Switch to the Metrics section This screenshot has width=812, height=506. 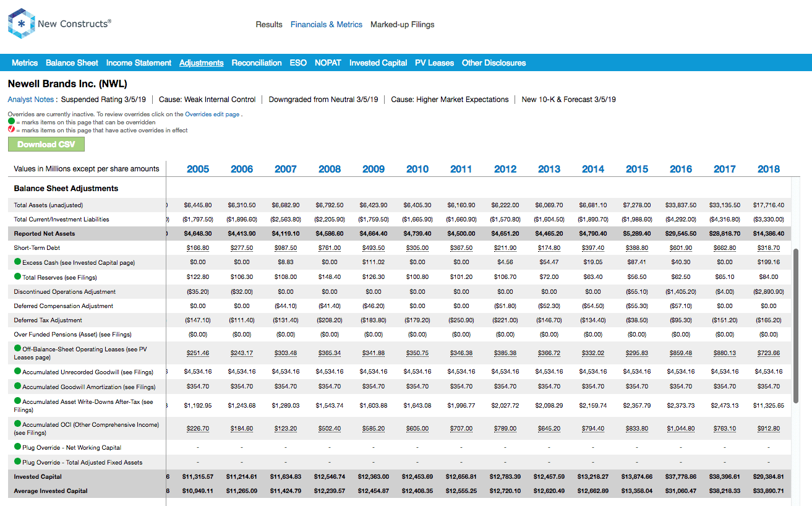click(25, 63)
